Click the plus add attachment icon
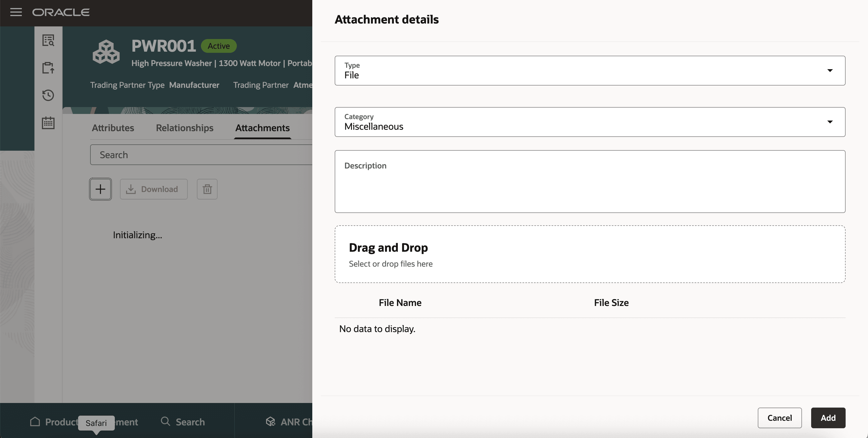This screenshot has height=438, width=868. (100, 189)
